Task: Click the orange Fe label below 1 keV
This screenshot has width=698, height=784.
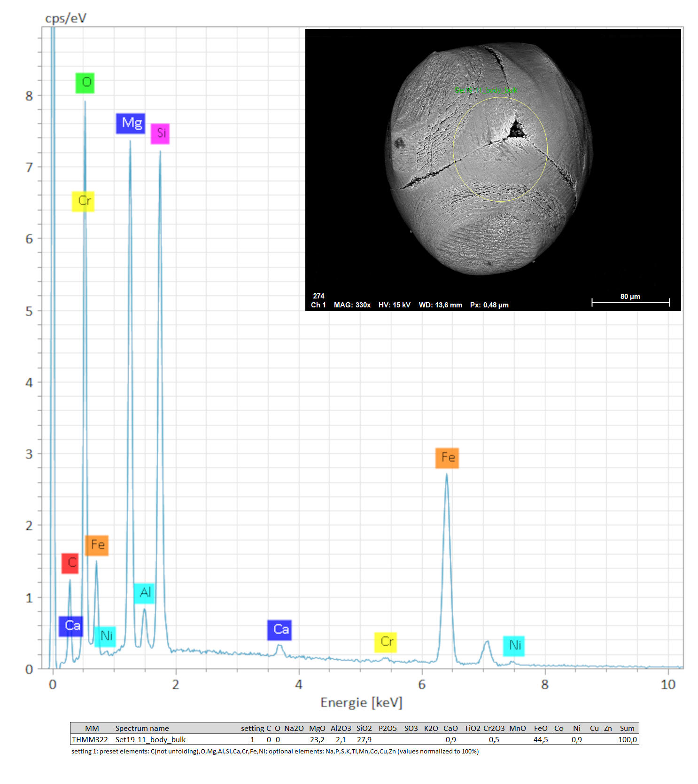Action: [x=97, y=545]
